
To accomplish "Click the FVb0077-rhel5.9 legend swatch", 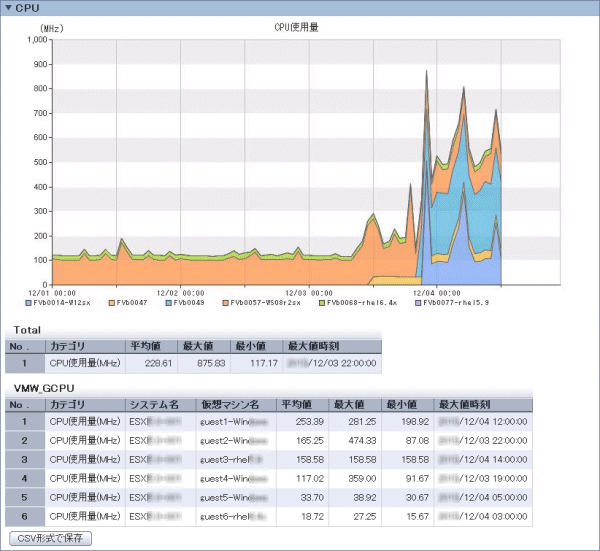I will (418, 300).
